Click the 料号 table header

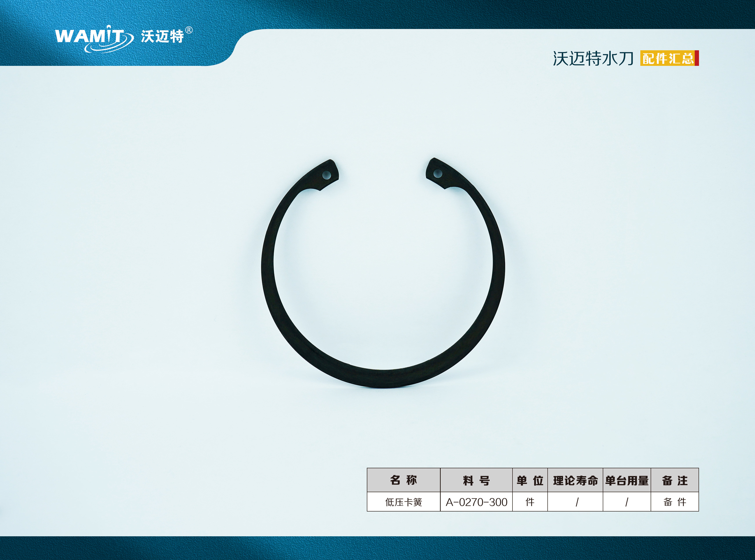[x=476, y=480]
